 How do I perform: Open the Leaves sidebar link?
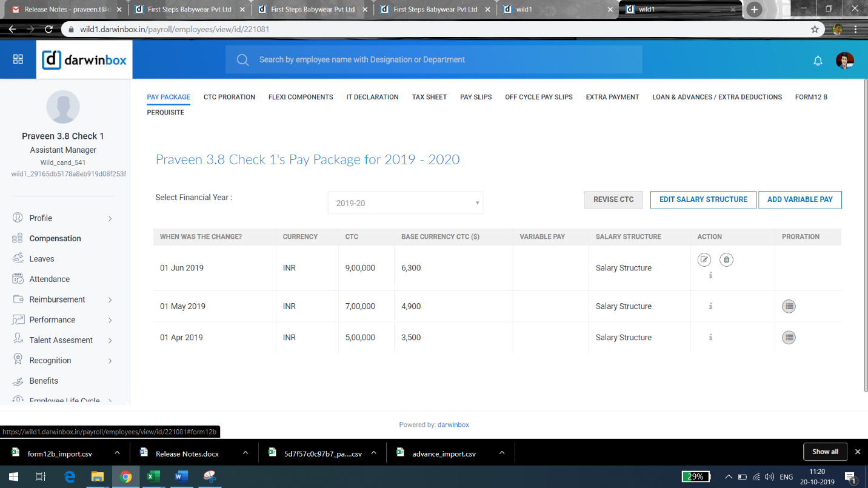pyautogui.click(x=42, y=259)
